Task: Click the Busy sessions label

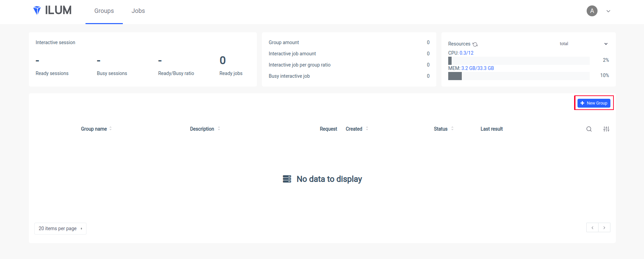Action: click(112, 73)
